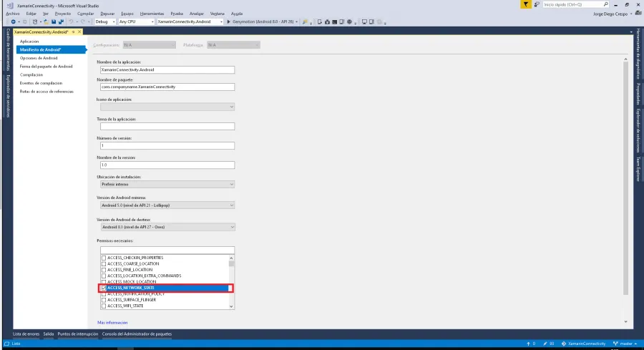Open the Salida output panel

click(49, 334)
